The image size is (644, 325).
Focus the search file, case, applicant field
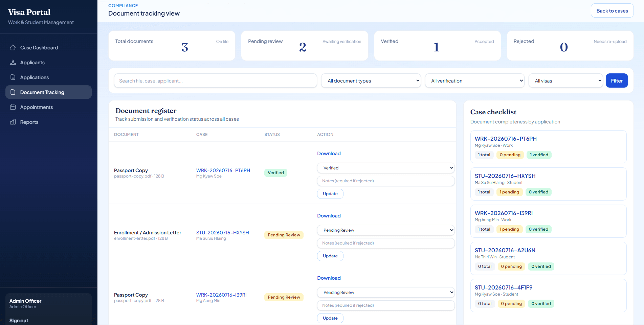[x=215, y=81]
